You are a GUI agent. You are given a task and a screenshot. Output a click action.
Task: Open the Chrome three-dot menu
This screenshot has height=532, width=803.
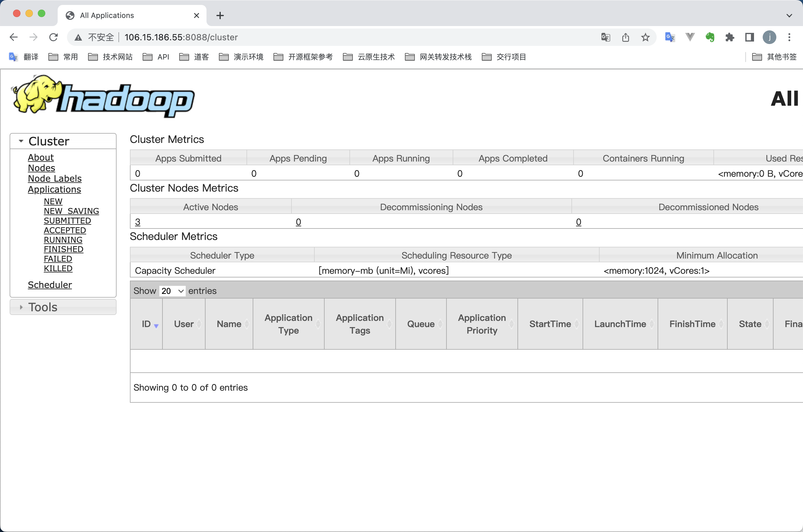click(x=789, y=37)
